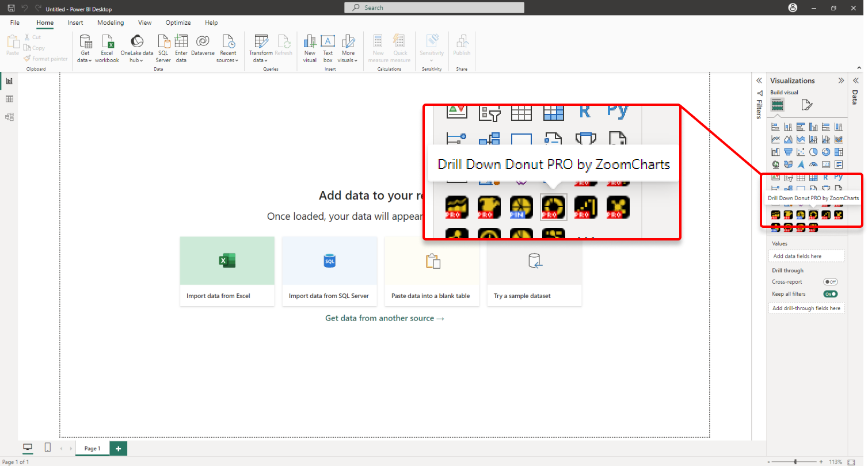Open the More visuals dropdown

348,49
